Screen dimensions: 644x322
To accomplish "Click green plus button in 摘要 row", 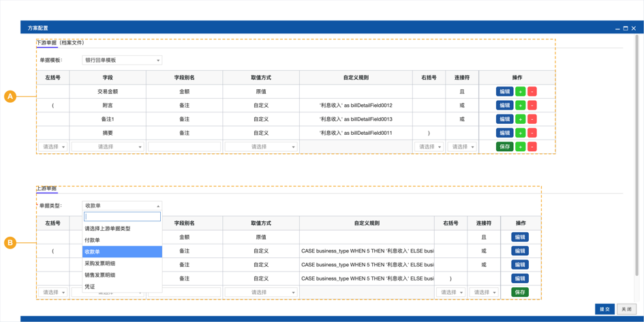I will (521, 133).
